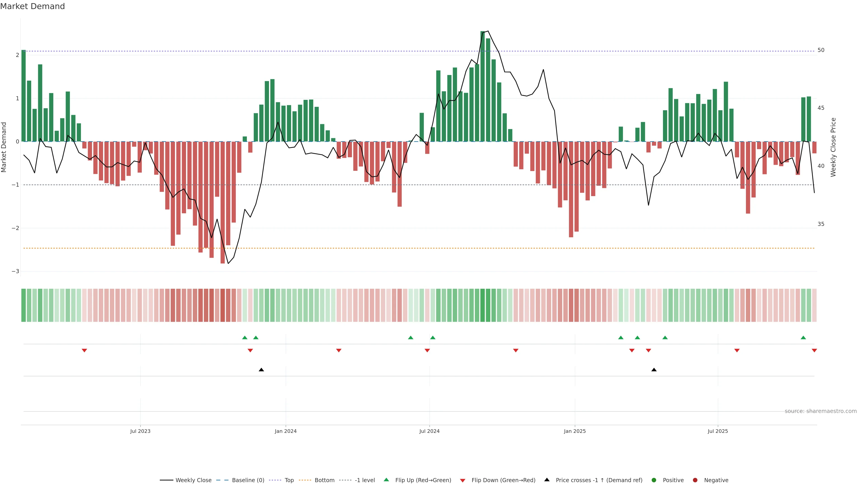Click green Flip Up triangle icon in legend
Screen dimensions: 868x488
click(386, 480)
